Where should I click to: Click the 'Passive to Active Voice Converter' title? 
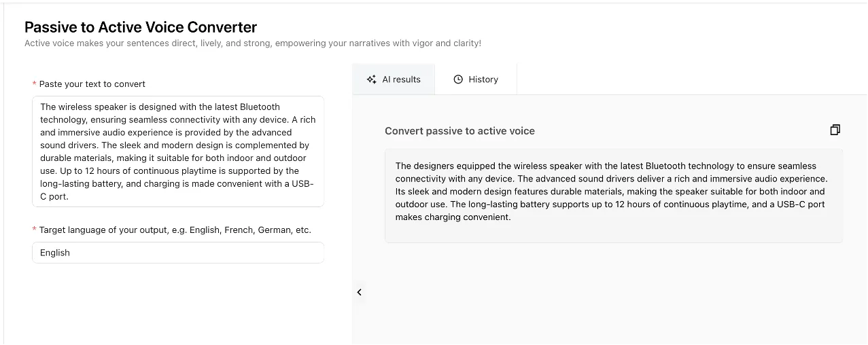click(x=141, y=27)
